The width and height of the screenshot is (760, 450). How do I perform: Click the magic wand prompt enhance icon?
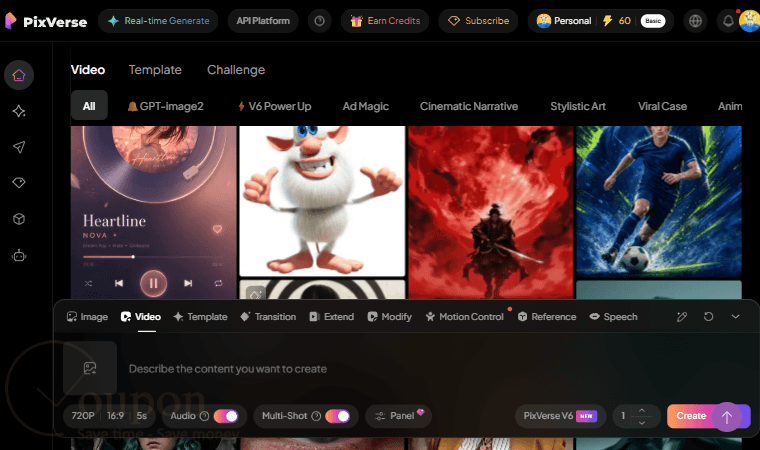(682, 317)
